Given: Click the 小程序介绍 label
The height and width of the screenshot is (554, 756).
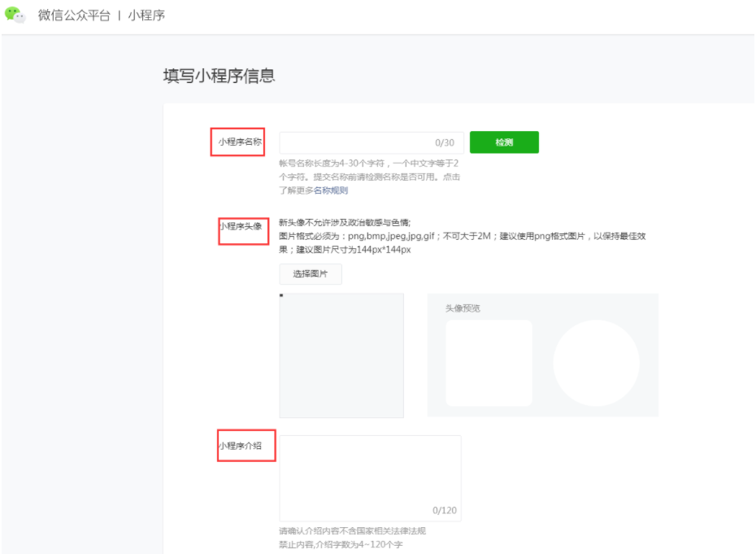Looking at the screenshot, I should coord(240,446).
